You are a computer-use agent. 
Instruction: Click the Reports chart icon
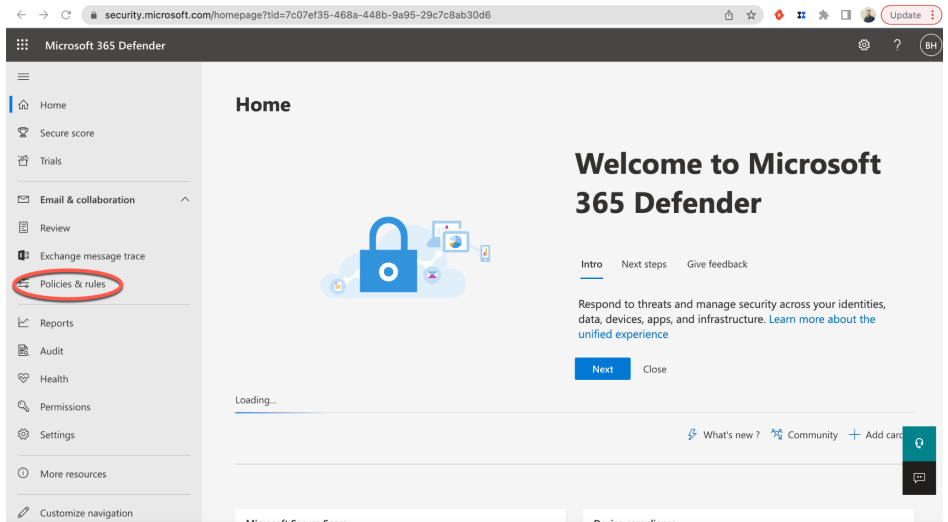coord(24,322)
